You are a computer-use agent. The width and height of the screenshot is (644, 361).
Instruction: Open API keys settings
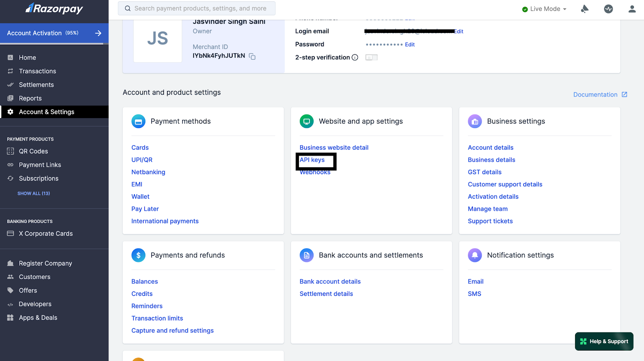[312, 160]
